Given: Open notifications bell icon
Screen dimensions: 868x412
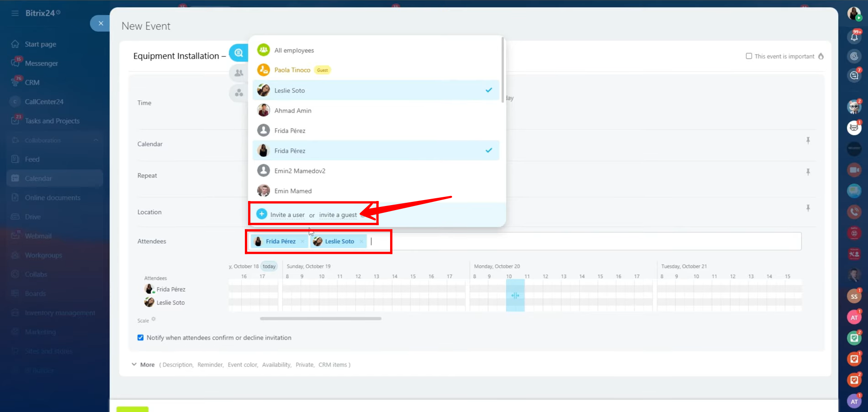Looking at the screenshot, I should tap(854, 37).
